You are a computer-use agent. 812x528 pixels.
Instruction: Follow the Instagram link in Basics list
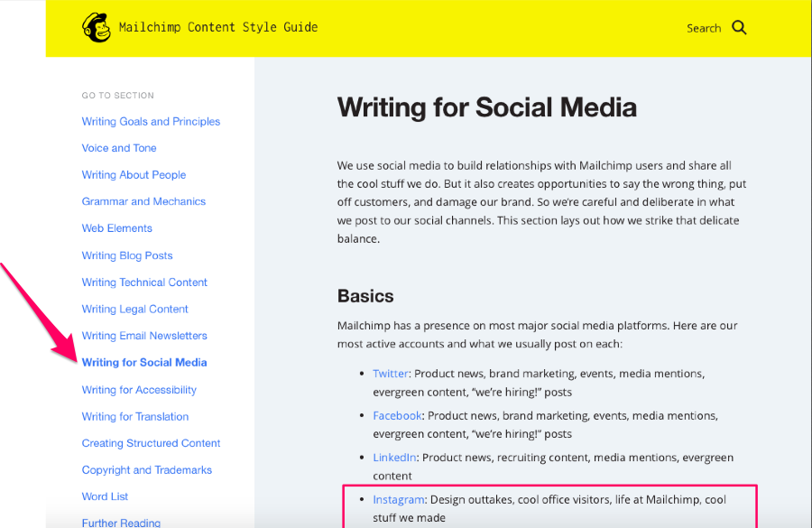point(399,499)
